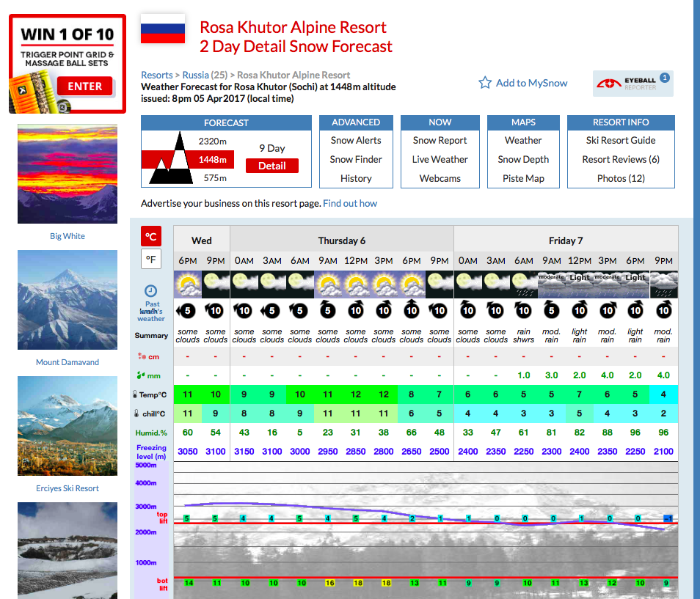Click the mountain elevation diagram icon
This screenshot has height=599, width=700.
point(170,158)
